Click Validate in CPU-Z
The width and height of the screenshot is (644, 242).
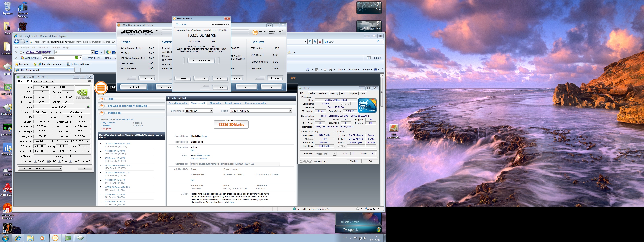(354, 161)
